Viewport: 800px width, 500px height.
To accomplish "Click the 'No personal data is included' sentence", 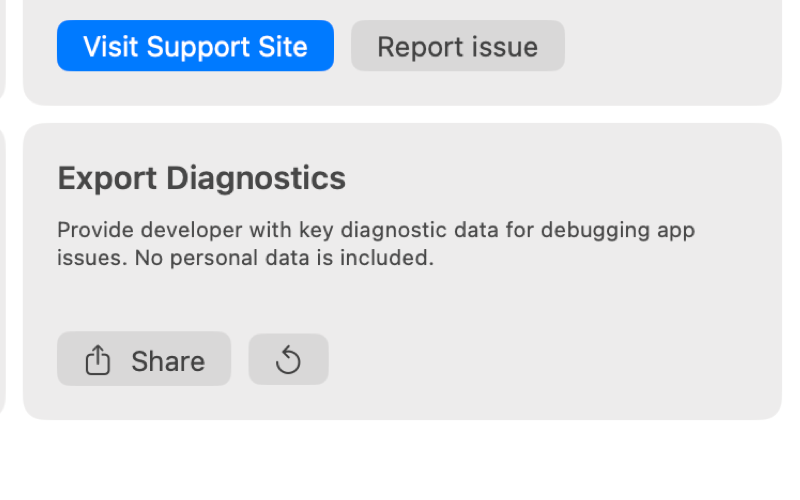I will (x=284, y=258).
